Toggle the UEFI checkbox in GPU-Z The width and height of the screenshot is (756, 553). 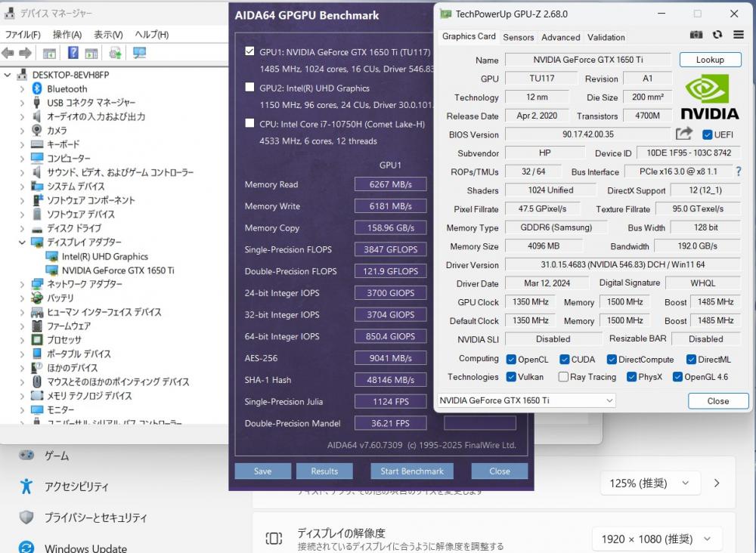[x=708, y=134]
